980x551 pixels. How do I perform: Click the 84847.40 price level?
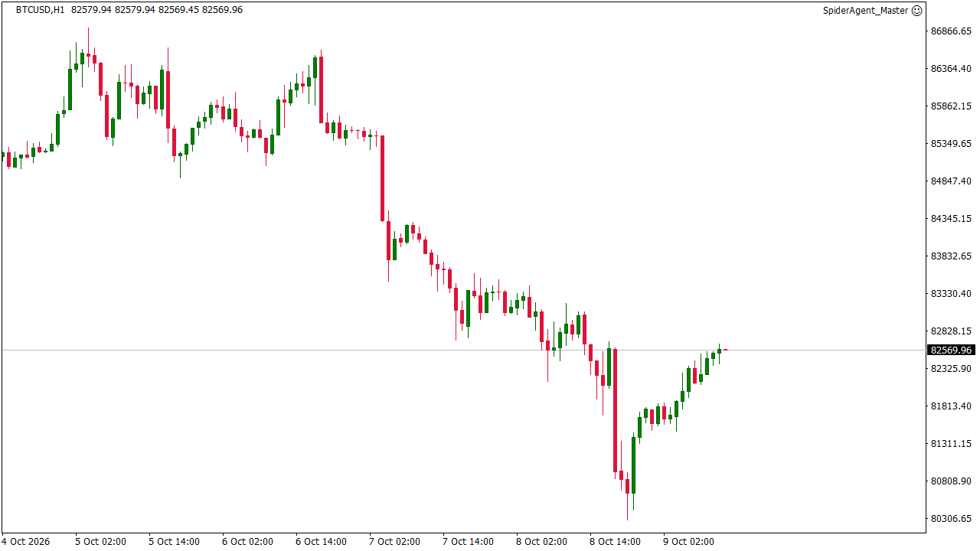(x=950, y=181)
